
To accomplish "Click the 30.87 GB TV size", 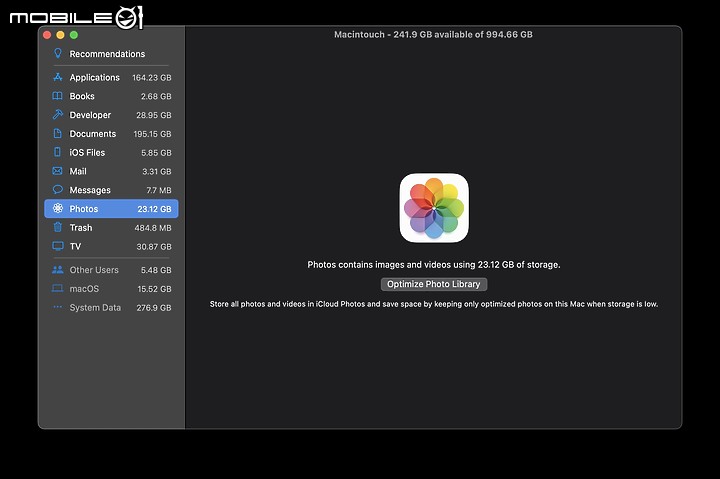I will [x=154, y=247].
